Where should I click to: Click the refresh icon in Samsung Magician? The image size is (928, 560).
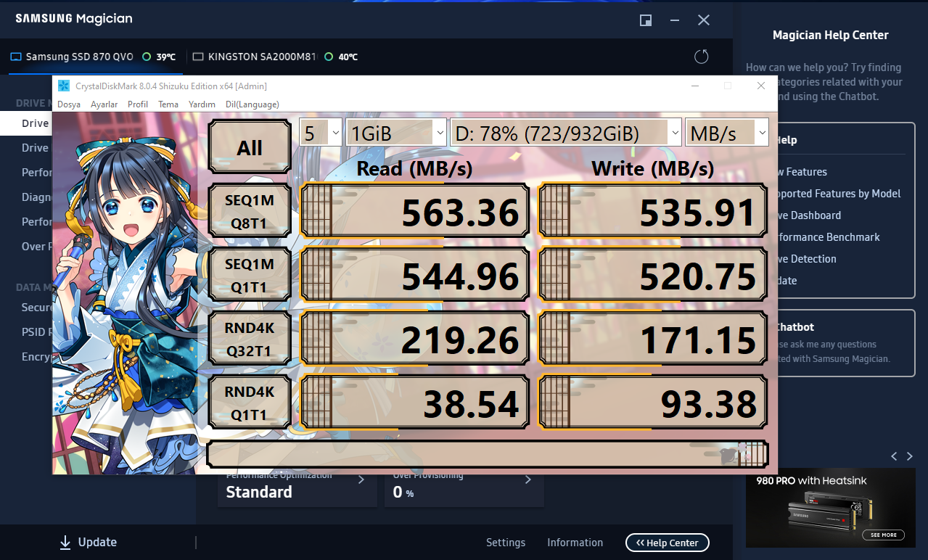pos(701,57)
